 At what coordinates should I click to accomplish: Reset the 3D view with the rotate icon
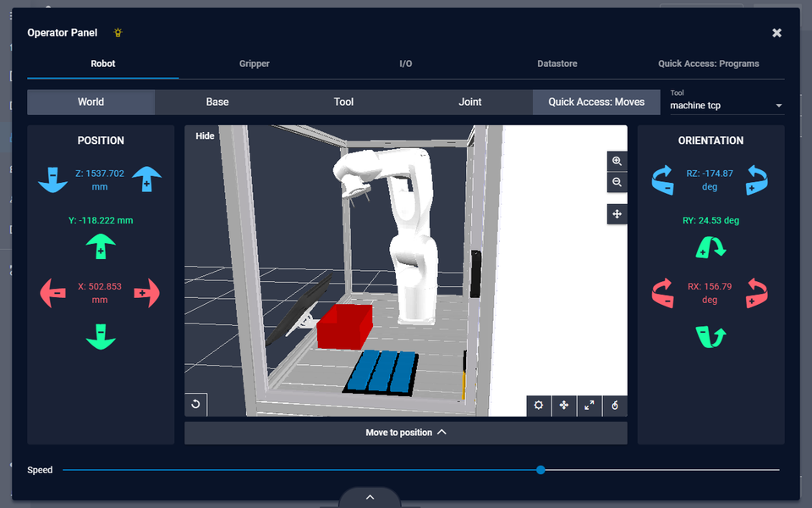click(x=195, y=405)
